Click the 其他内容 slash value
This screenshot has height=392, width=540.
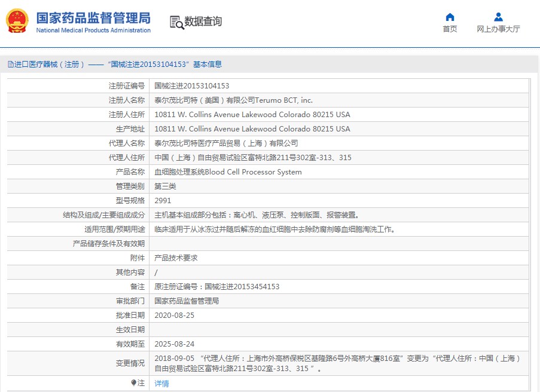(156, 272)
